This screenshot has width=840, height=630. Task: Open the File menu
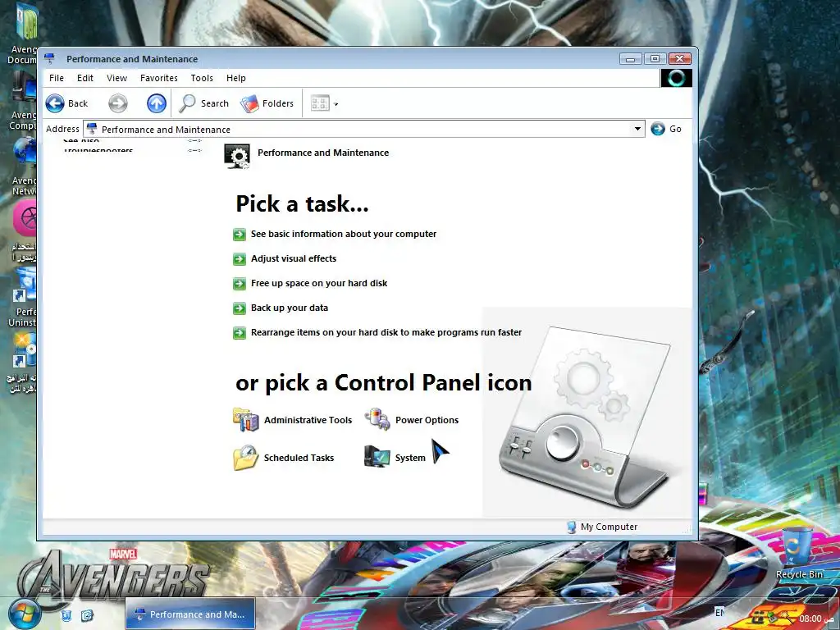[57, 78]
